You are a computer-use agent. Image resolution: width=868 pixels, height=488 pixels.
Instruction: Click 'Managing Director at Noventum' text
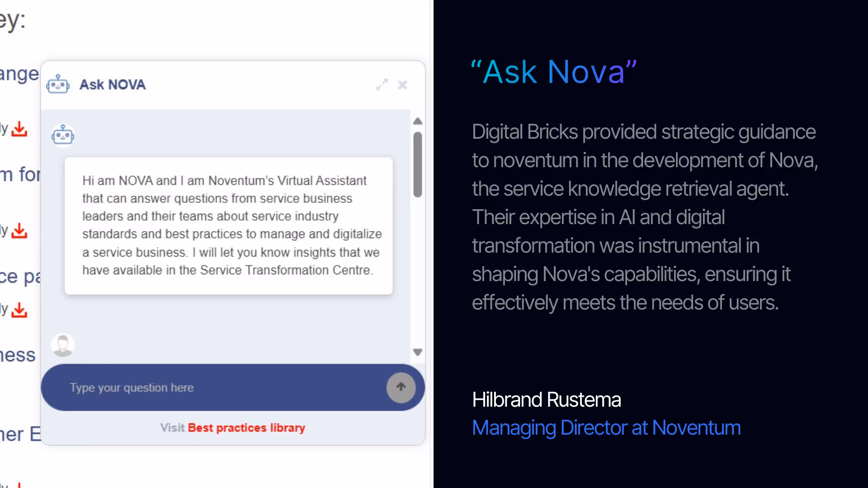(x=606, y=428)
